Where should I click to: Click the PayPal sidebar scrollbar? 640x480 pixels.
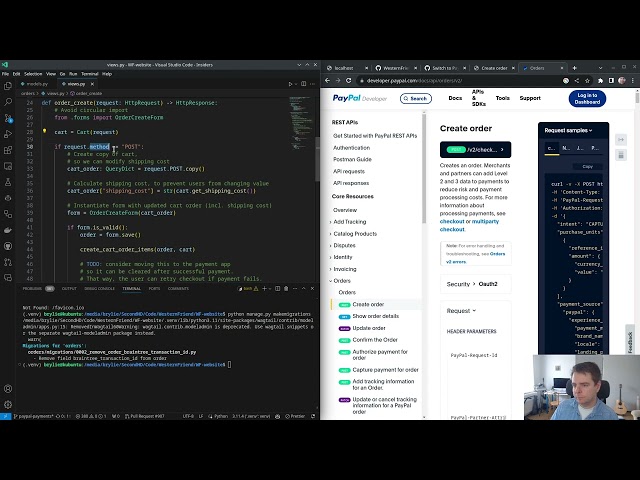pyautogui.click(x=424, y=168)
